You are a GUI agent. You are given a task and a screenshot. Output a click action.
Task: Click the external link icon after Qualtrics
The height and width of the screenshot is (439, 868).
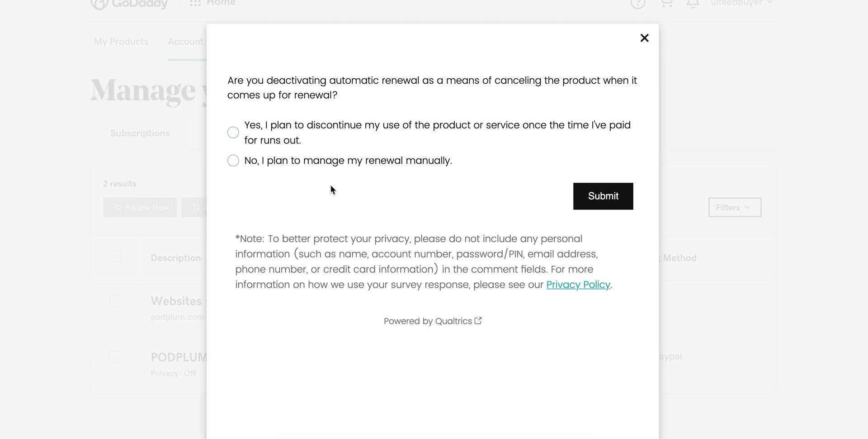click(478, 320)
